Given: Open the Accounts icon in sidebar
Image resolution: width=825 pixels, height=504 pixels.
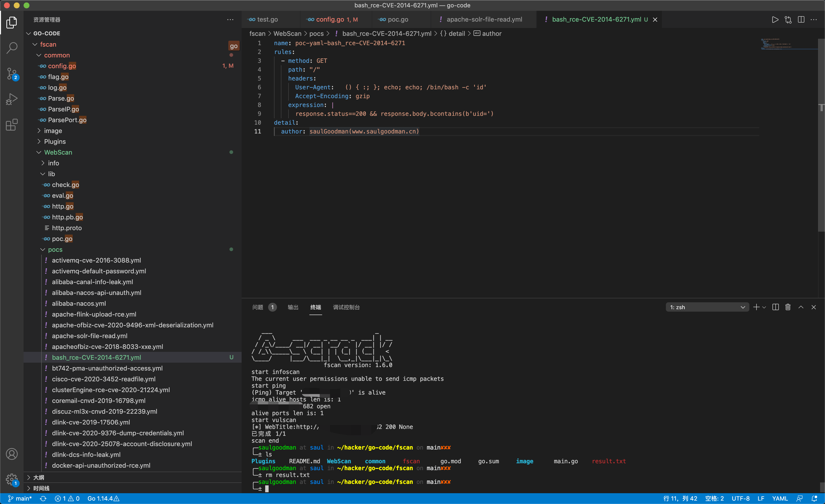Looking at the screenshot, I should (12, 454).
